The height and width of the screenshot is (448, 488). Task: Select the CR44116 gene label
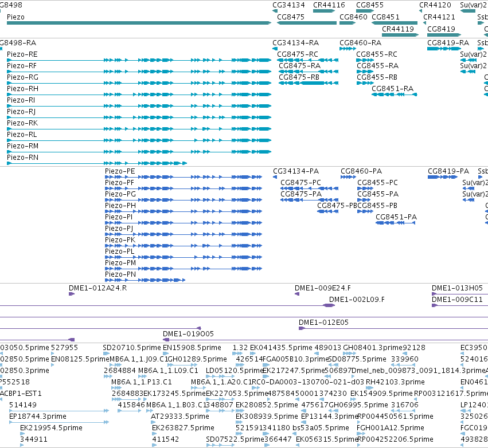point(329,5)
